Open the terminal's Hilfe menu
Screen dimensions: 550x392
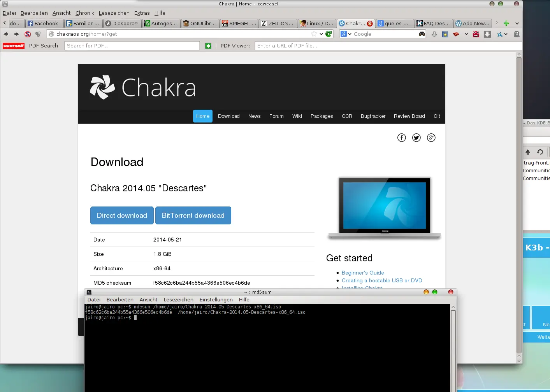tap(244, 300)
